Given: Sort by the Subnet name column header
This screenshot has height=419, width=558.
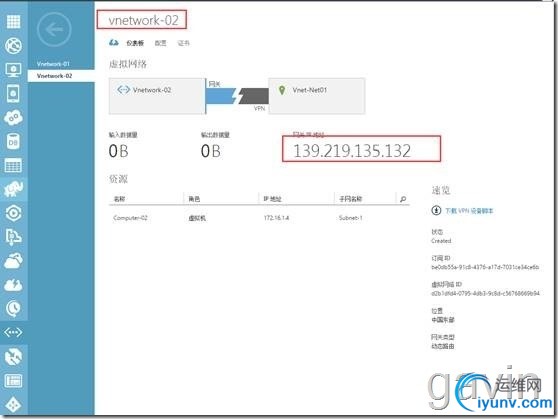Looking at the screenshot, I should (351, 199).
